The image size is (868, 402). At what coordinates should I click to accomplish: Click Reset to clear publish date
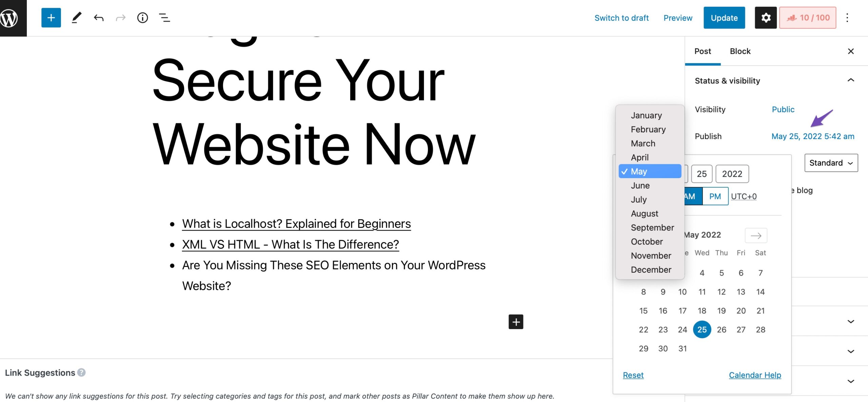pyautogui.click(x=633, y=375)
